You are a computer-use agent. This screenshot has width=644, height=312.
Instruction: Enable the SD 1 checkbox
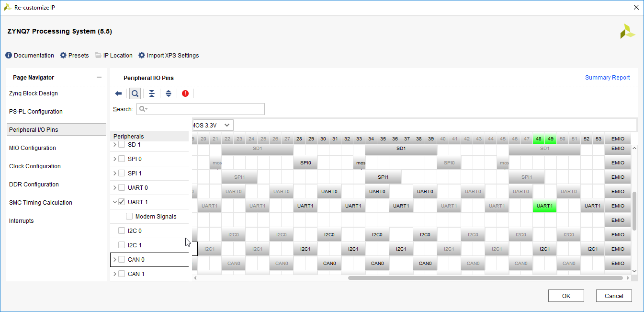coord(122,144)
